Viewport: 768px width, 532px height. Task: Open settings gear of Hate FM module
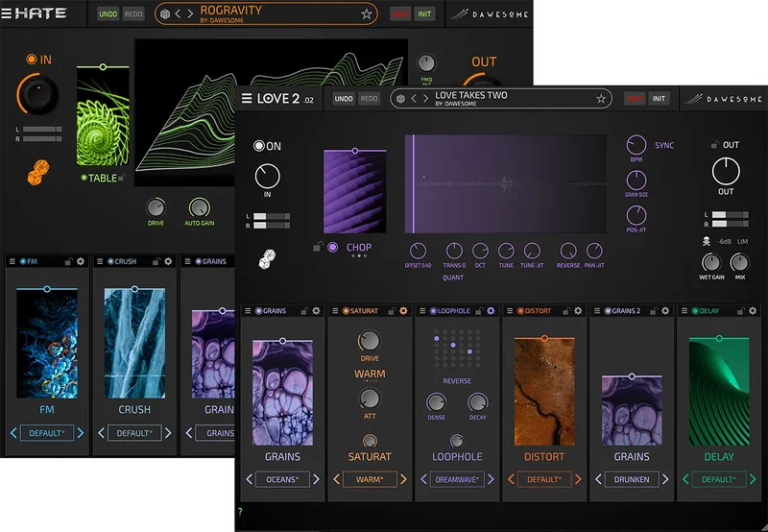pos(81,261)
